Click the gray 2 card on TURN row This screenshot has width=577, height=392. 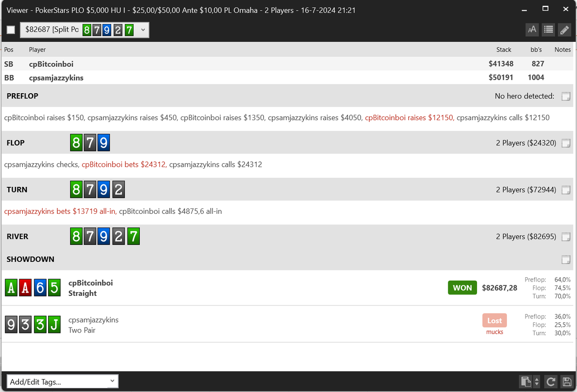click(118, 190)
